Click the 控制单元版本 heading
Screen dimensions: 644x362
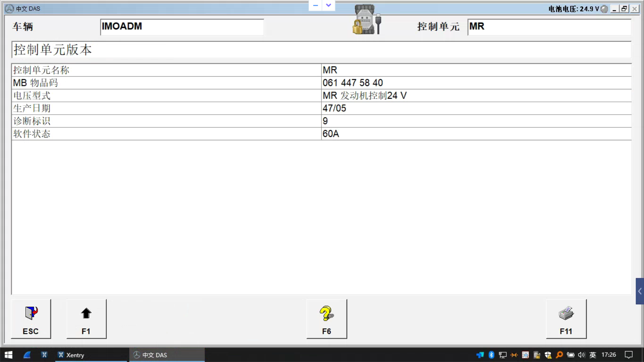pyautogui.click(x=53, y=50)
